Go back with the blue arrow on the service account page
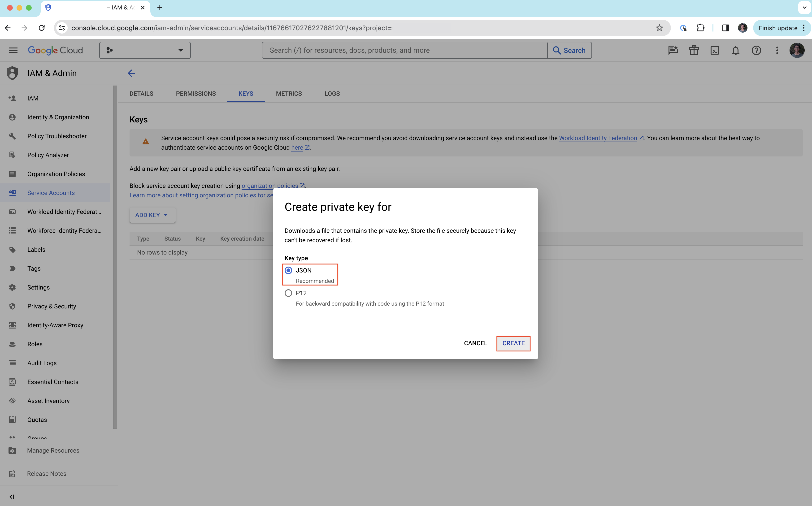The image size is (812, 506). coord(131,73)
